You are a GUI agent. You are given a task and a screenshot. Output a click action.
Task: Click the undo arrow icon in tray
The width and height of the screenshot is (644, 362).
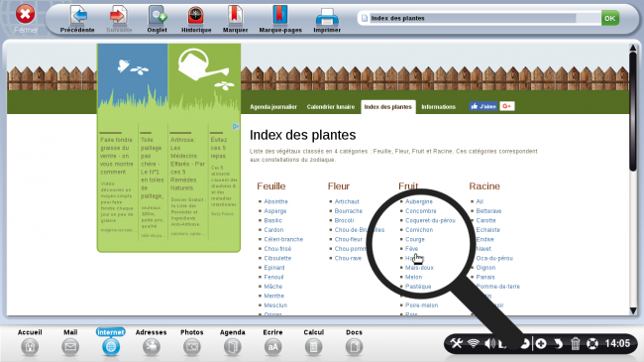[558, 343]
